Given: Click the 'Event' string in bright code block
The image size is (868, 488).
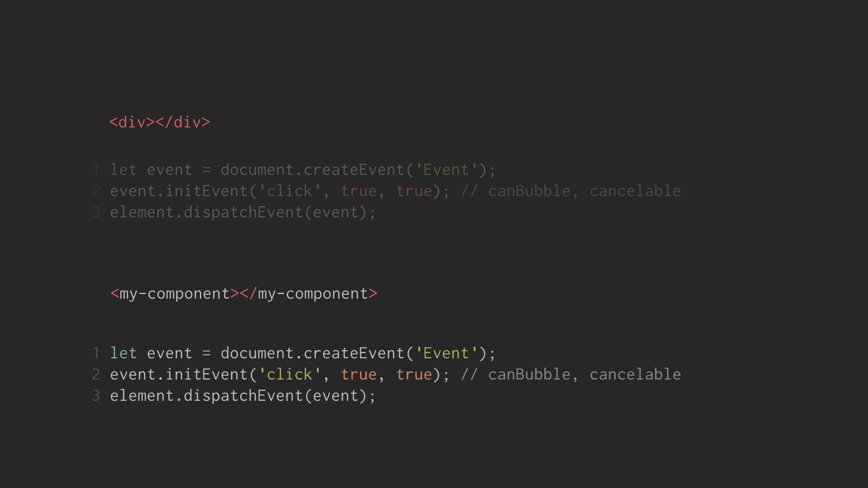Looking at the screenshot, I should tap(446, 353).
